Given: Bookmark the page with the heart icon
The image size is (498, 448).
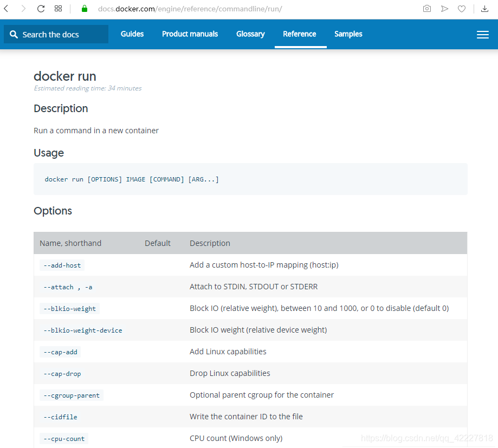Looking at the screenshot, I should click(x=462, y=9).
